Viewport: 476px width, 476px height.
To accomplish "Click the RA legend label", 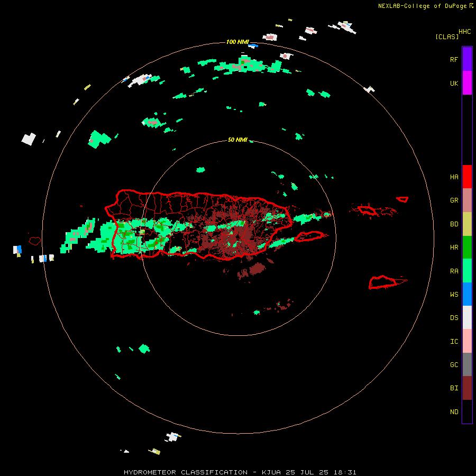I will point(454,271).
